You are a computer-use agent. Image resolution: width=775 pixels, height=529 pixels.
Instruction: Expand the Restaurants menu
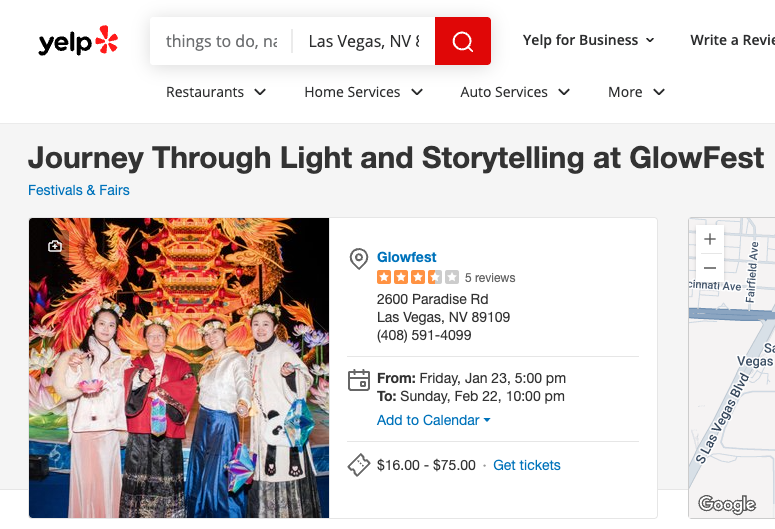(216, 92)
